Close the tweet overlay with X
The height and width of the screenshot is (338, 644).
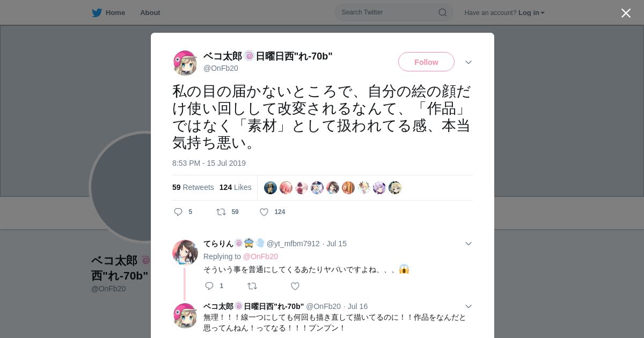tap(626, 13)
